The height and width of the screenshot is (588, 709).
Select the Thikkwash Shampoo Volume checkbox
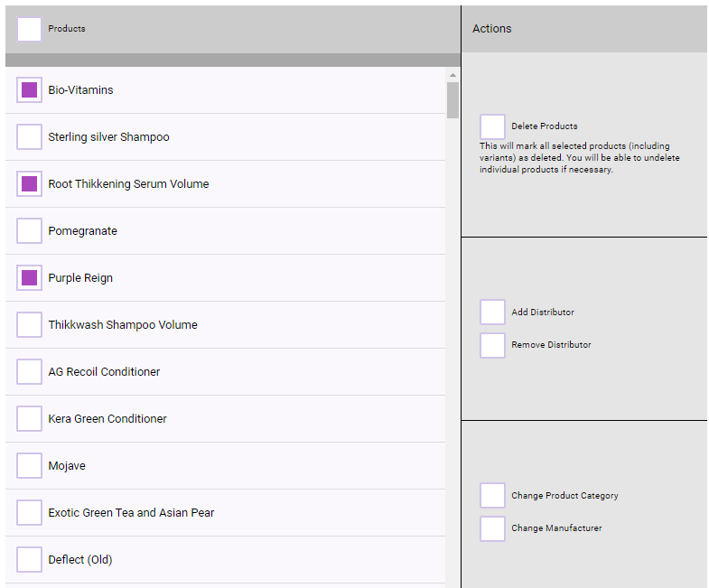coord(30,325)
